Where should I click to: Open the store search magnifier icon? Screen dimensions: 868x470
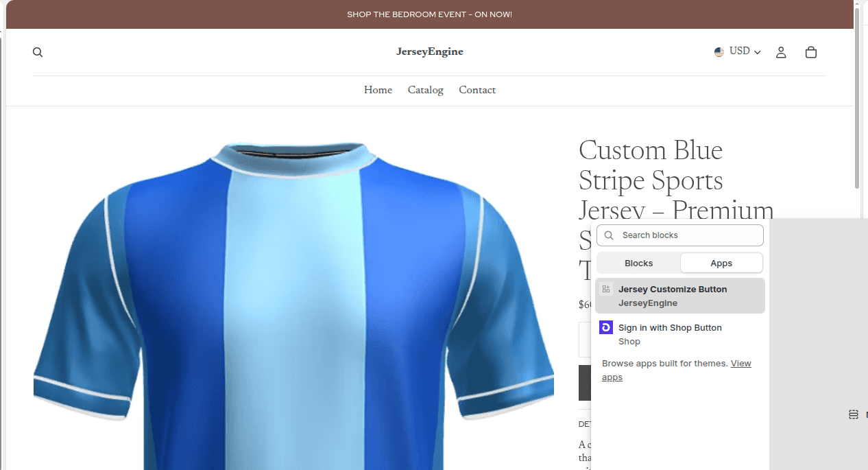tap(38, 52)
